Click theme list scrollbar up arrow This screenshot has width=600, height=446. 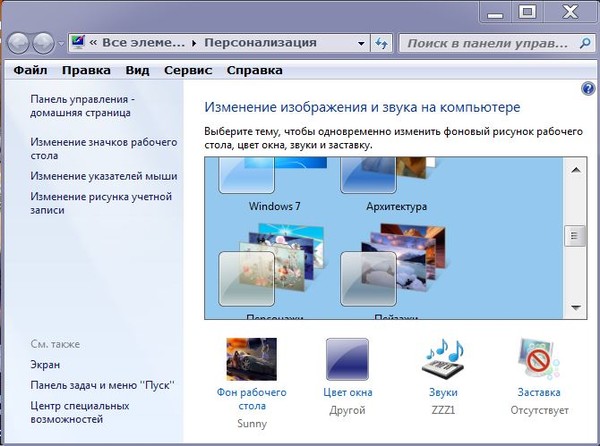click(576, 170)
